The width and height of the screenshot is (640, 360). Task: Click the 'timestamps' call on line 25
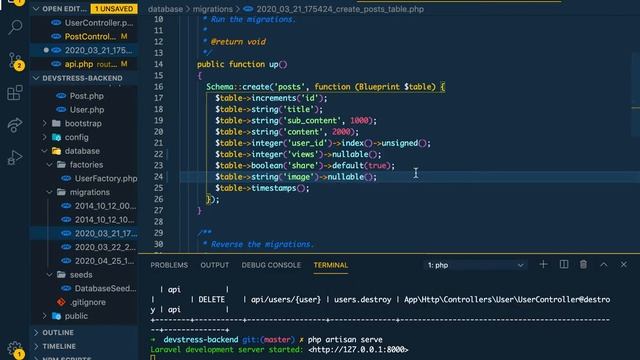coord(273,188)
